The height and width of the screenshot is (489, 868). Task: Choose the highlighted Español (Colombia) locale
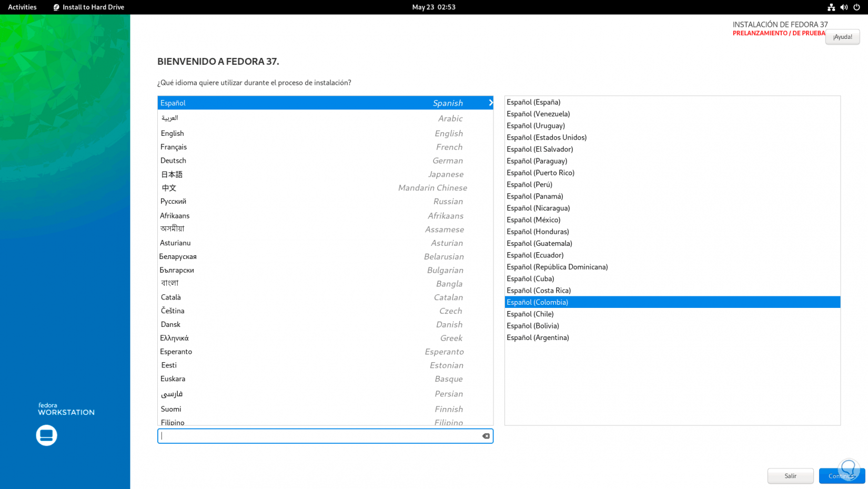[672, 302]
